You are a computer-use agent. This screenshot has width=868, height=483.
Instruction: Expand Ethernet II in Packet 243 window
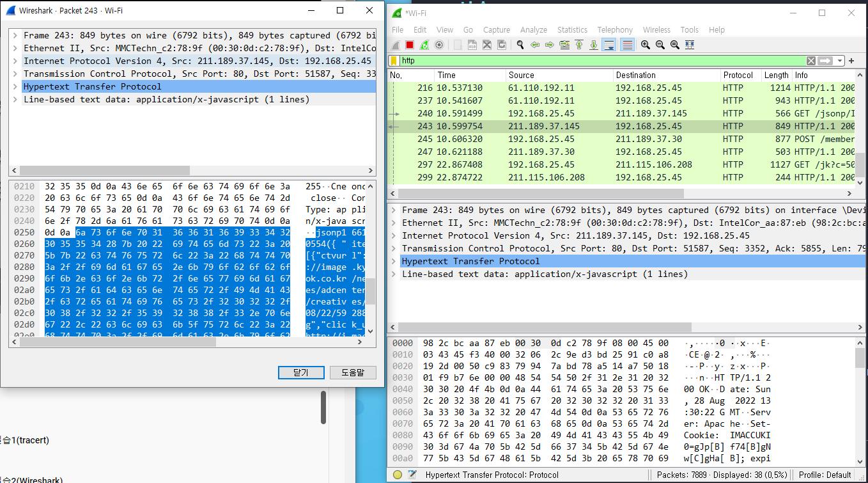pyautogui.click(x=15, y=48)
